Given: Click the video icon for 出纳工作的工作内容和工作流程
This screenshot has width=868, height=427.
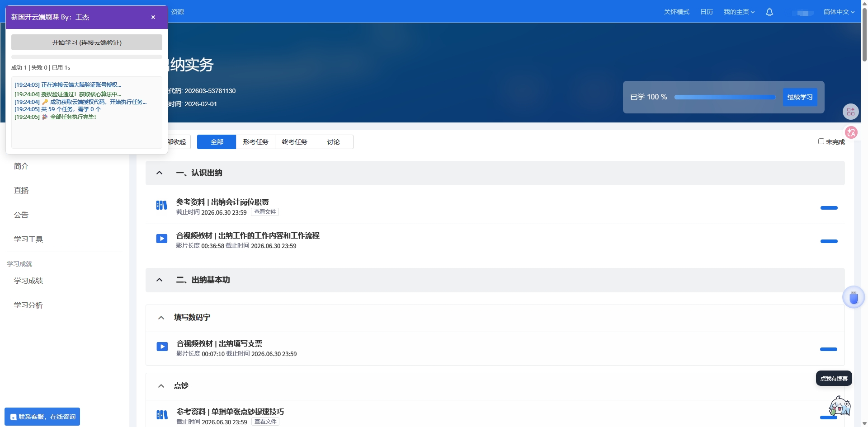Looking at the screenshot, I should 161,239.
